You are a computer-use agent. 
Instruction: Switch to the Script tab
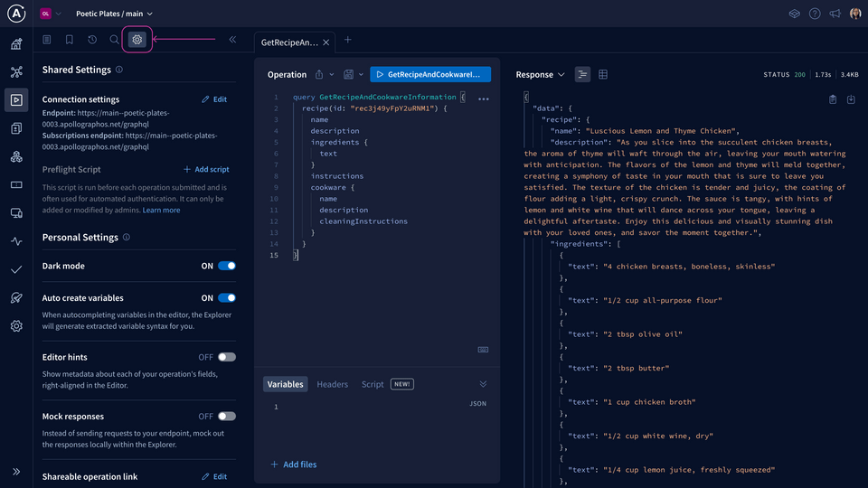[x=372, y=384]
